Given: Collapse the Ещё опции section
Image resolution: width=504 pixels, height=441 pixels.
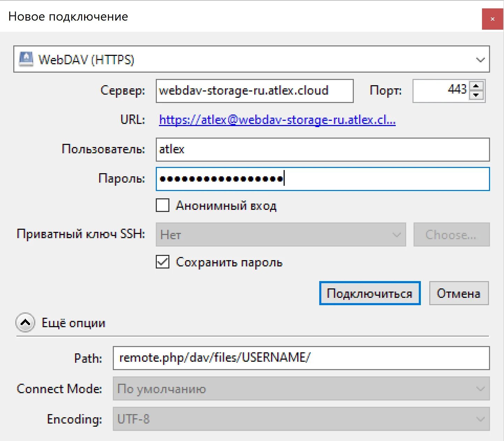Looking at the screenshot, I should (x=25, y=323).
